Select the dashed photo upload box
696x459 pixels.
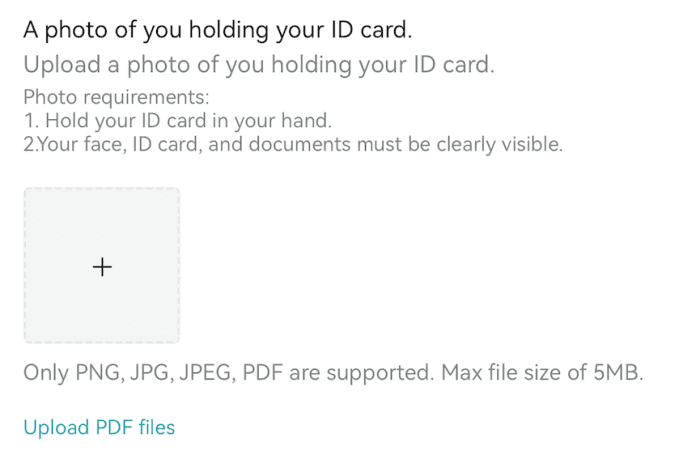click(x=102, y=266)
